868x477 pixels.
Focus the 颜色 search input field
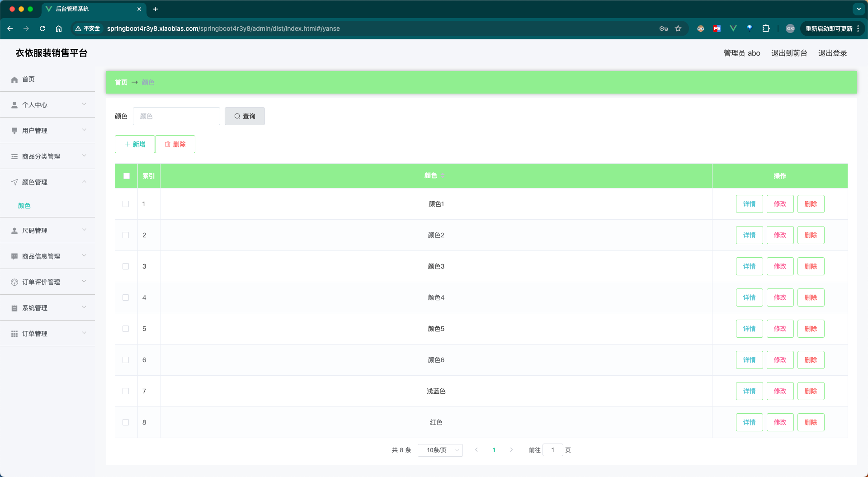point(176,116)
